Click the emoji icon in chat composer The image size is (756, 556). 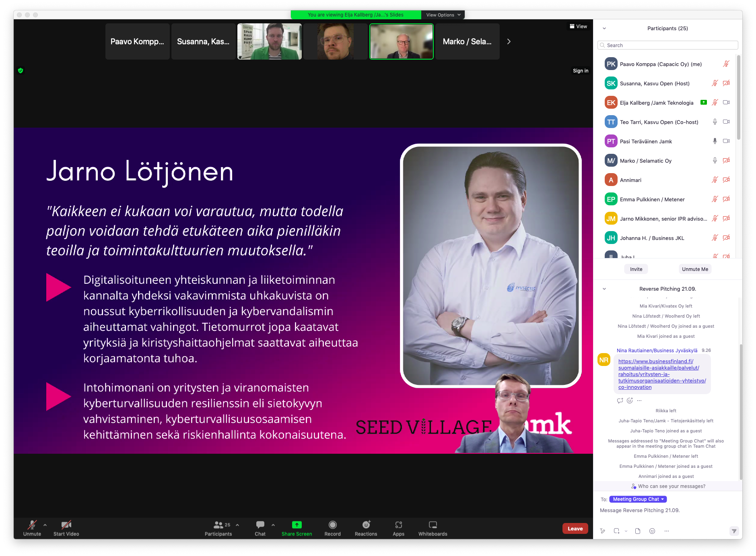pos(652,531)
